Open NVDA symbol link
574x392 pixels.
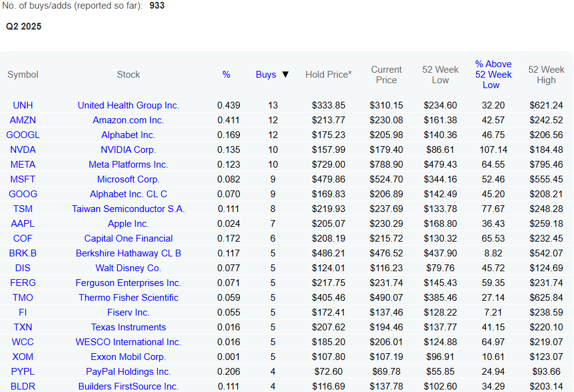23,150
